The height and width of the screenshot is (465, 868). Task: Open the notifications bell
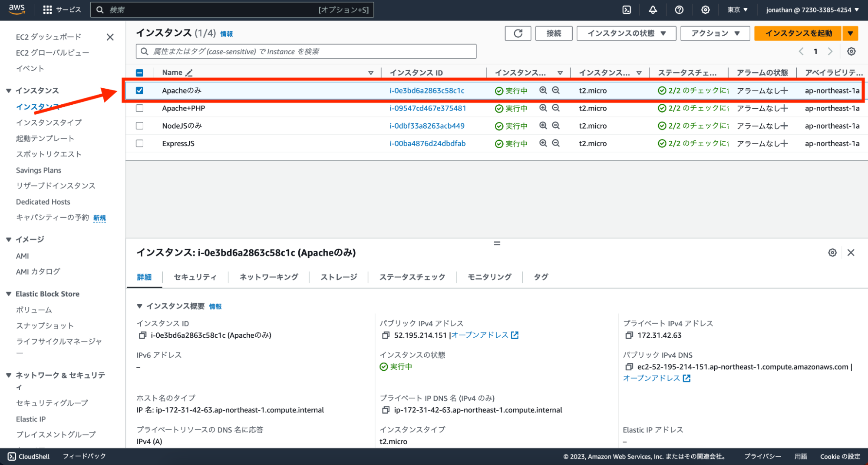pos(653,10)
